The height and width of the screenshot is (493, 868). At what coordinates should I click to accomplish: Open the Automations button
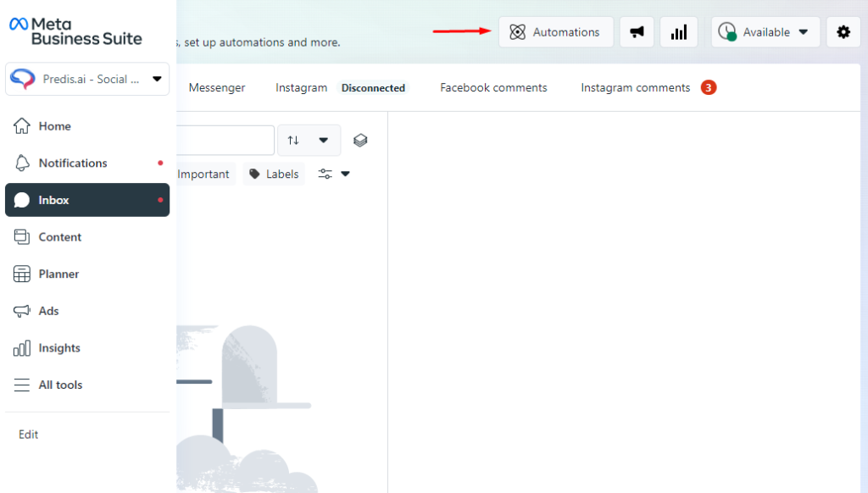tap(556, 32)
